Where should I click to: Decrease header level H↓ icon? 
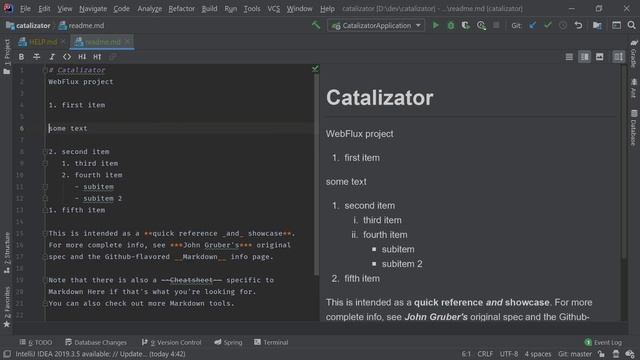pos(82,57)
